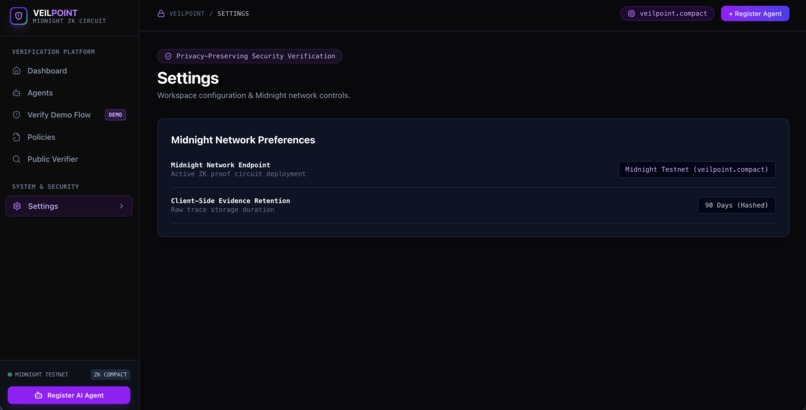Click the breadcrumb lock icon
Viewport: 806px width, 410px height.
(x=161, y=14)
